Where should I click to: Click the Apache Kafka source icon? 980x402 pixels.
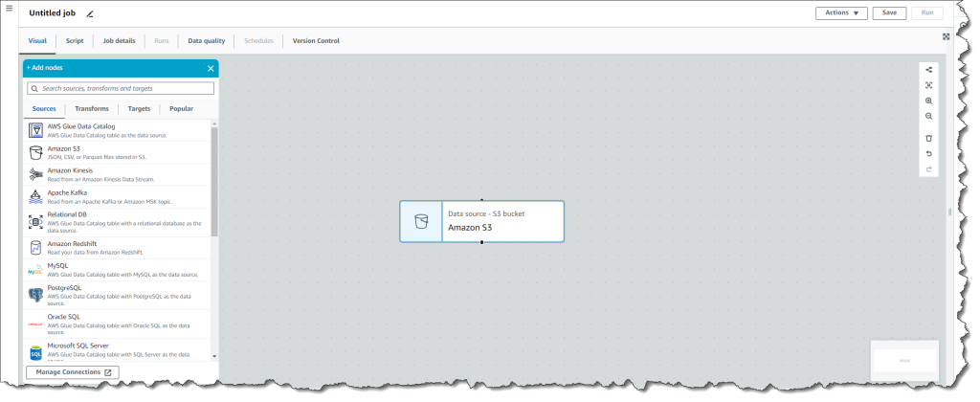[36, 197]
